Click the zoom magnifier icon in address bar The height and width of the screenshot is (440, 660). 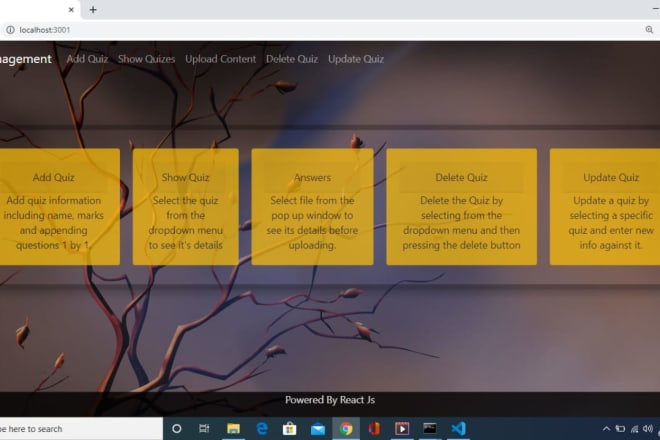(649, 29)
